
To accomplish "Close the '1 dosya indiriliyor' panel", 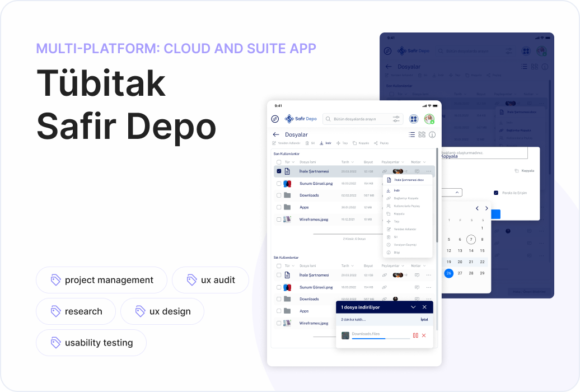I will (424, 307).
